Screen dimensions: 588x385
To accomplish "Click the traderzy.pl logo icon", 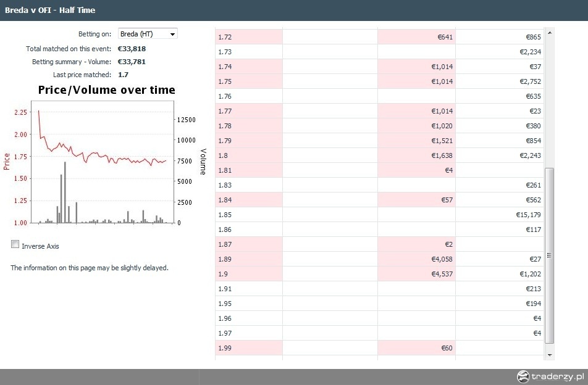I will click(523, 376).
